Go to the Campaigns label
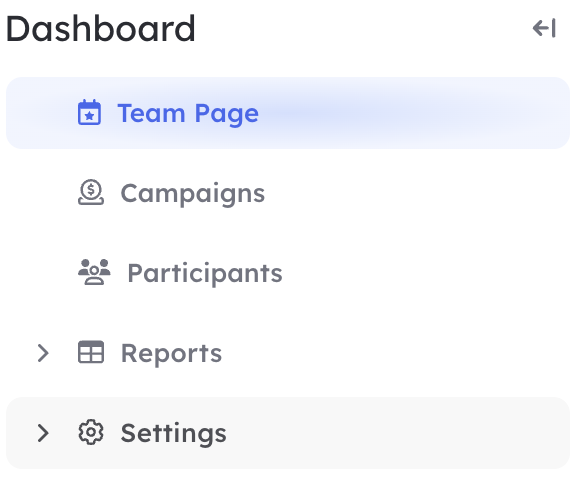586x490 pixels. (192, 194)
